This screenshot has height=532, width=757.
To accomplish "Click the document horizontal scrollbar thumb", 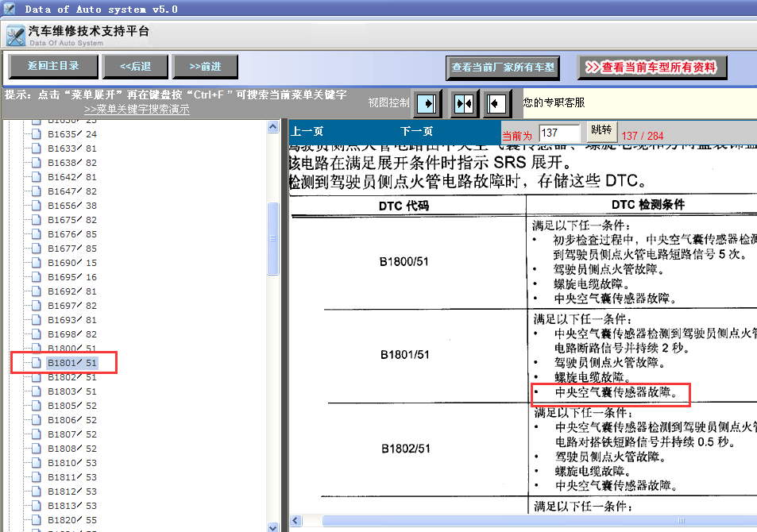I will click(x=539, y=520).
